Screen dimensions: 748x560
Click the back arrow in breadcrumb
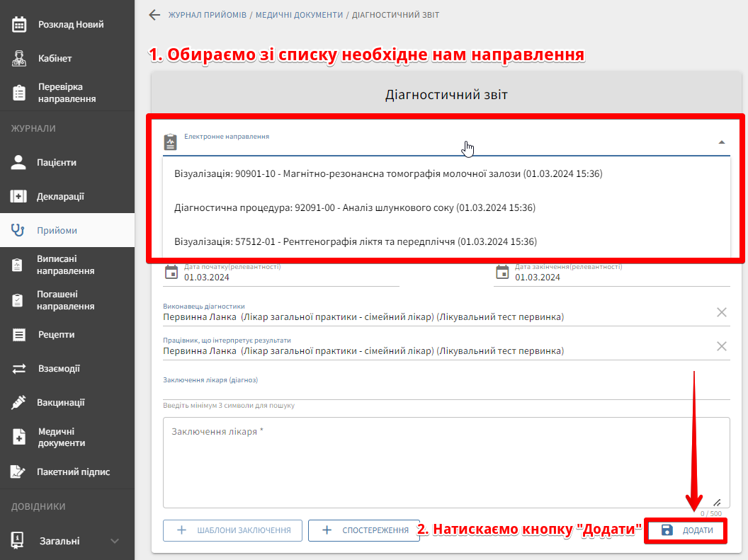154,15
